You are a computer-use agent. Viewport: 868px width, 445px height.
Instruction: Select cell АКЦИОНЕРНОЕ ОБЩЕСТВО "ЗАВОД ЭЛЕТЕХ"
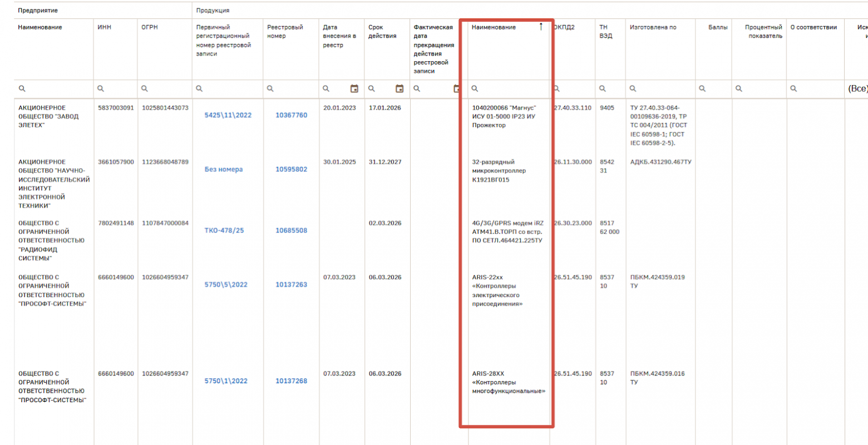[x=48, y=117]
